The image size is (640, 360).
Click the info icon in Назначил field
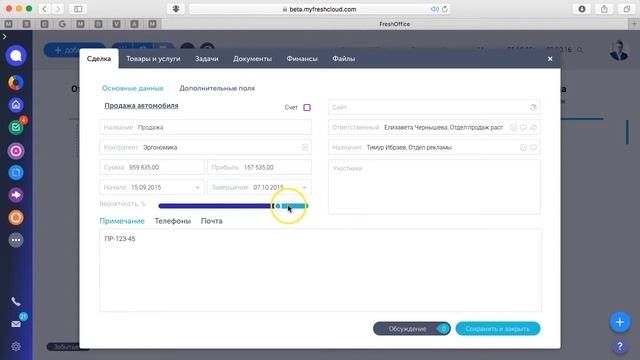tap(523, 147)
